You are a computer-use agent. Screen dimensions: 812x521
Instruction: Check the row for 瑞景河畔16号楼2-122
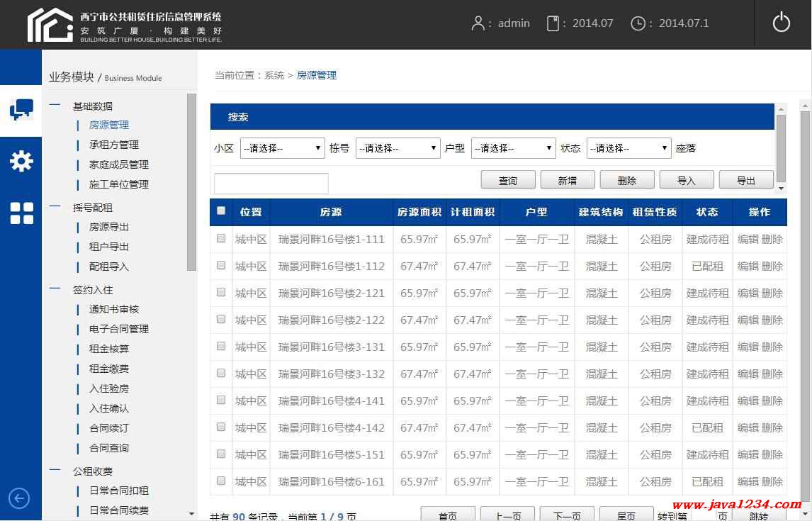(221, 320)
